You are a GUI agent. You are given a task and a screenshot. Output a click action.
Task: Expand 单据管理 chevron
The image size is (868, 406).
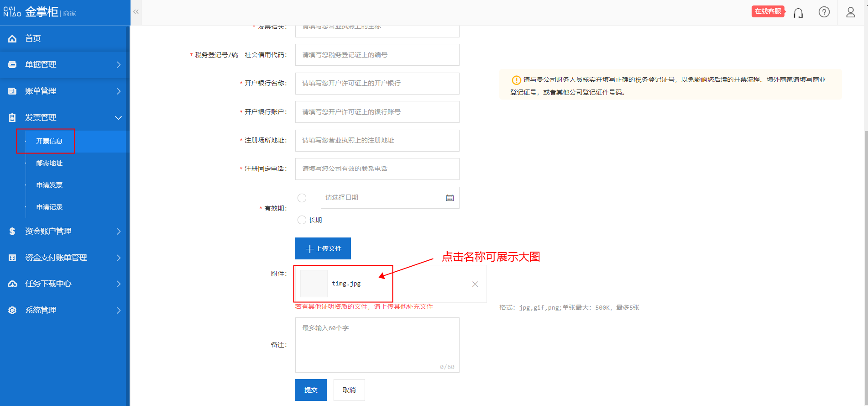pos(119,65)
